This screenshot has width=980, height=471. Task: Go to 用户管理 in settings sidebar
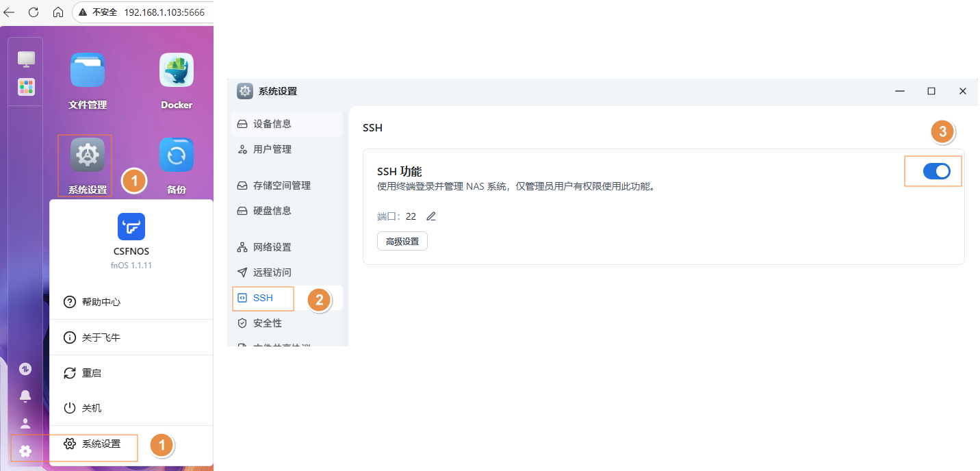pos(287,149)
